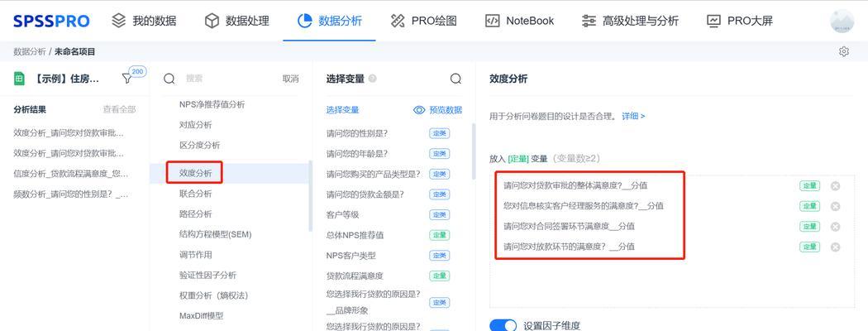Remove 贷款审批的整体满意度 variable
The height and width of the screenshot is (331, 868).
click(835, 185)
